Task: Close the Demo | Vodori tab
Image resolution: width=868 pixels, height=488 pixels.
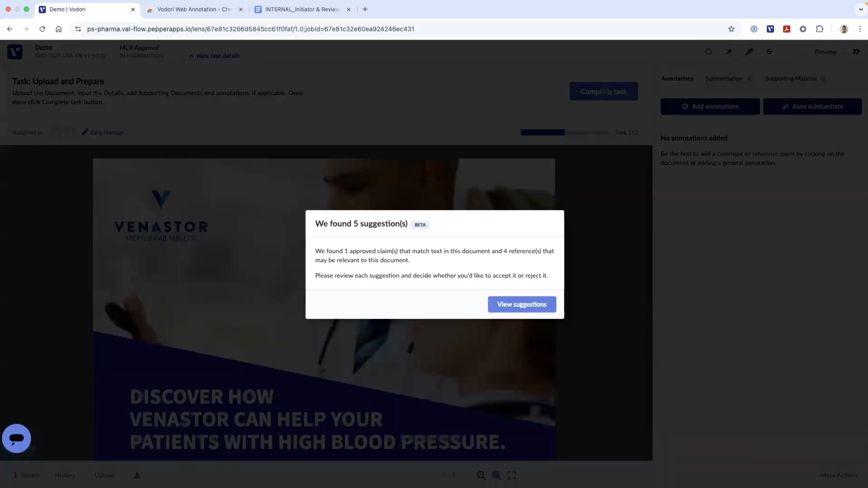Action: click(133, 9)
